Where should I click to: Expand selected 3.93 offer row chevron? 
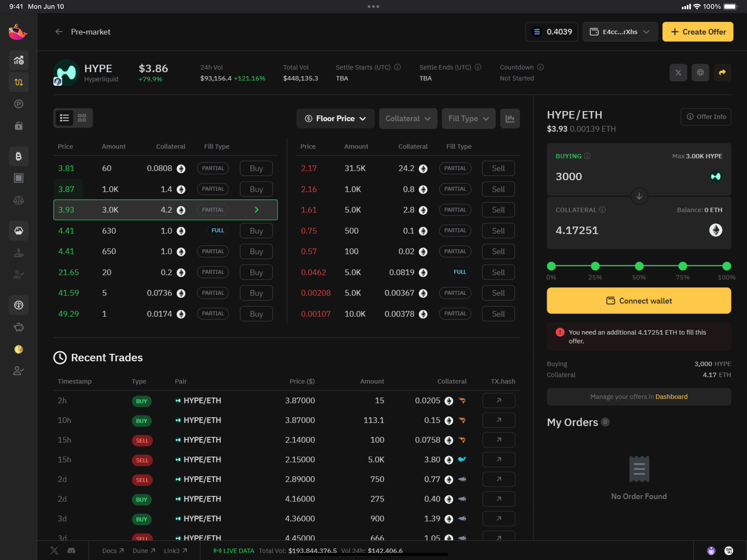click(x=256, y=210)
